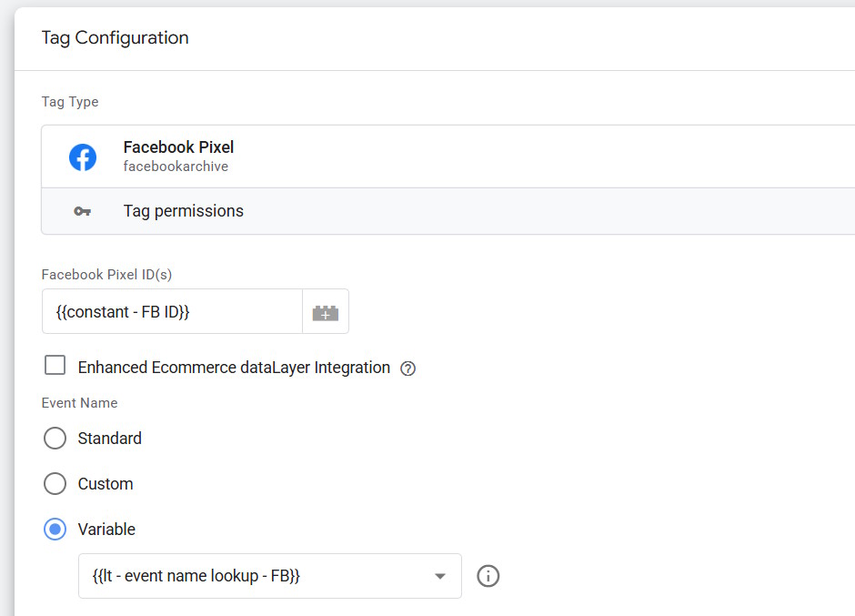Click the Event Name section label
Image resolution: width=855 pixels, height=616 pixels.
[80, 403]
